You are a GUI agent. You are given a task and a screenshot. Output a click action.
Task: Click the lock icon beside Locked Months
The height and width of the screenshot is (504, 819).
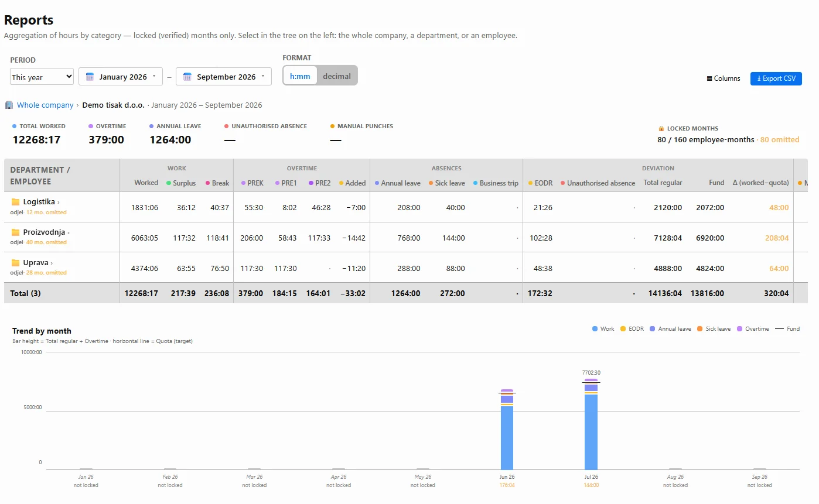pos(661,128)
